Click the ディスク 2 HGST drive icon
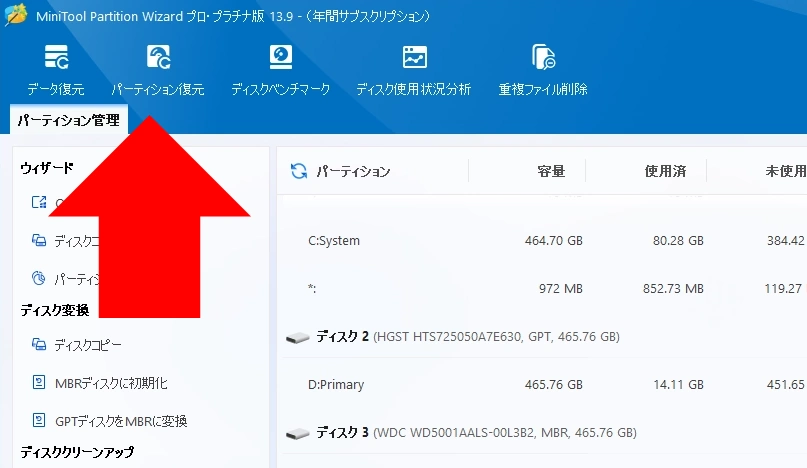 [297, 337]
